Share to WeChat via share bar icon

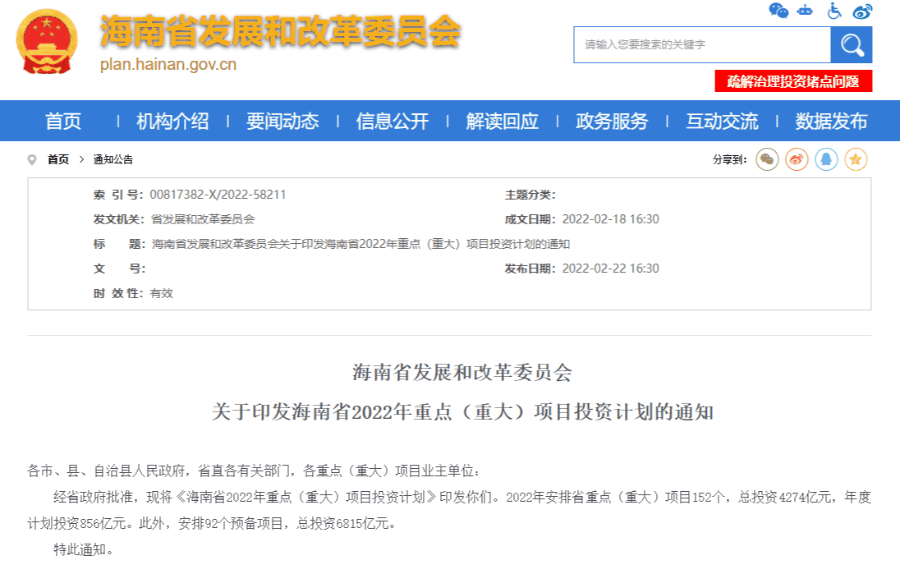coord(767,159)
